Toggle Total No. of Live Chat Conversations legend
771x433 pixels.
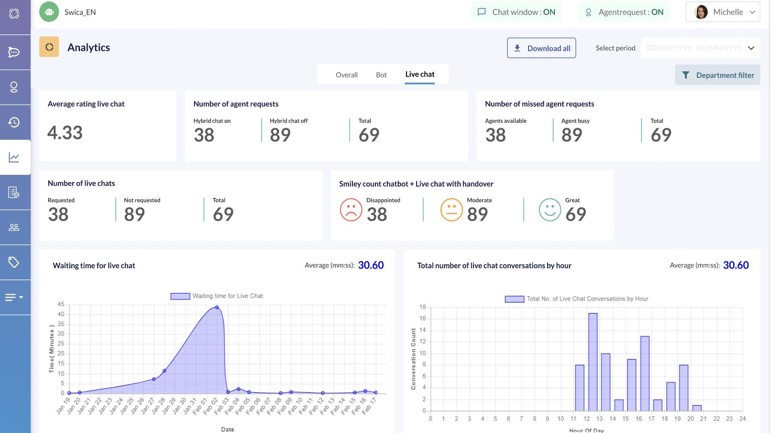tap(576, 299)
